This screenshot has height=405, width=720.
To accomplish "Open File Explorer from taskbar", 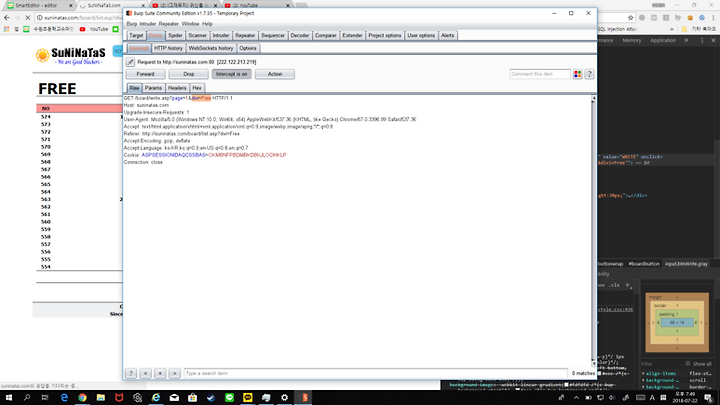I will point(101,398).
